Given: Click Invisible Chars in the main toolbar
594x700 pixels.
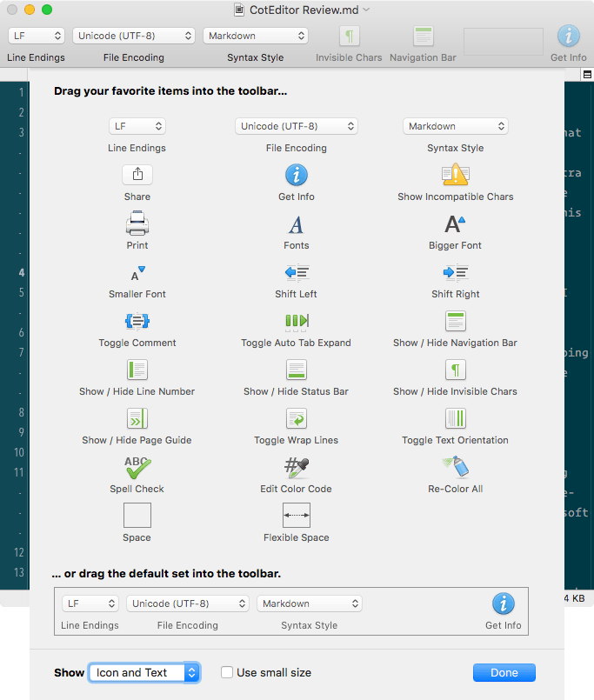Looking at the screenshot, I should point(350,37).
